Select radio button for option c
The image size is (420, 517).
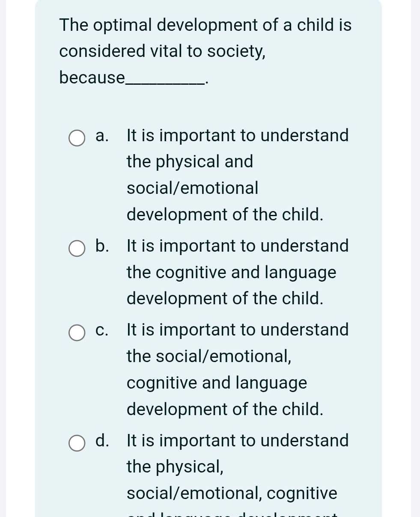[x=77, y=332]
